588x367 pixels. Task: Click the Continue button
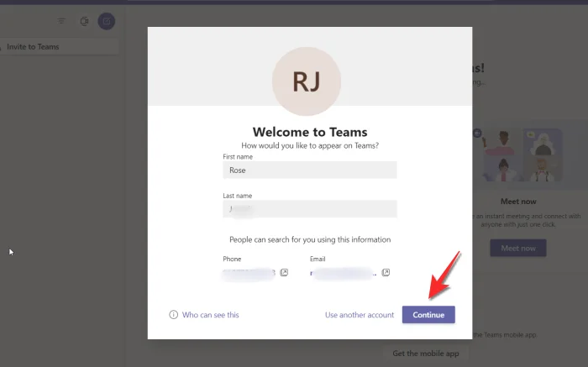pos(428,315)
